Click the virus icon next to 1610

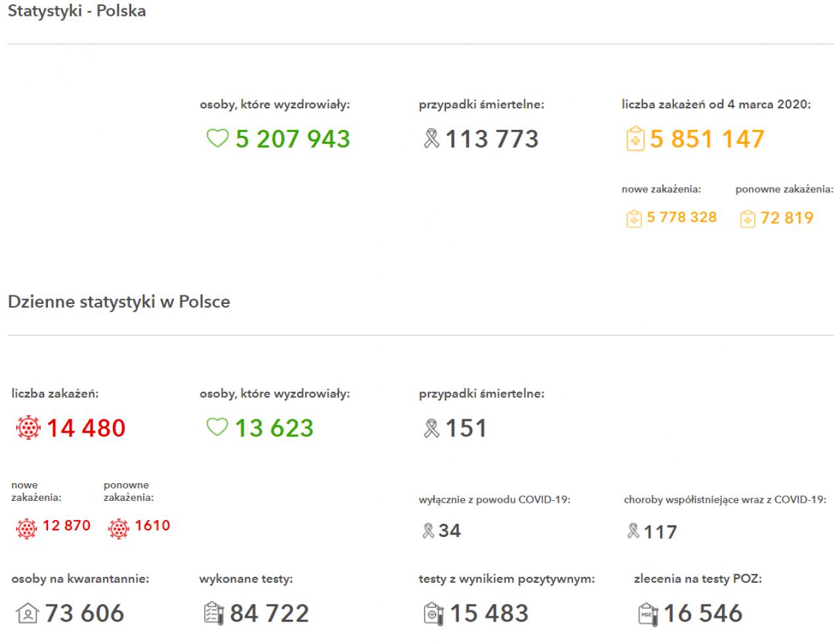click(x=119, y=528)
